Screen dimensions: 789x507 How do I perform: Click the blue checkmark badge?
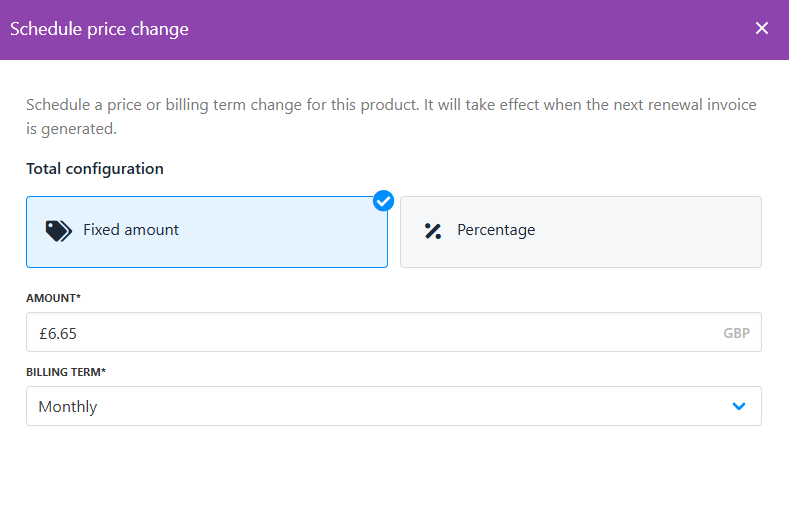click(383, 201)
